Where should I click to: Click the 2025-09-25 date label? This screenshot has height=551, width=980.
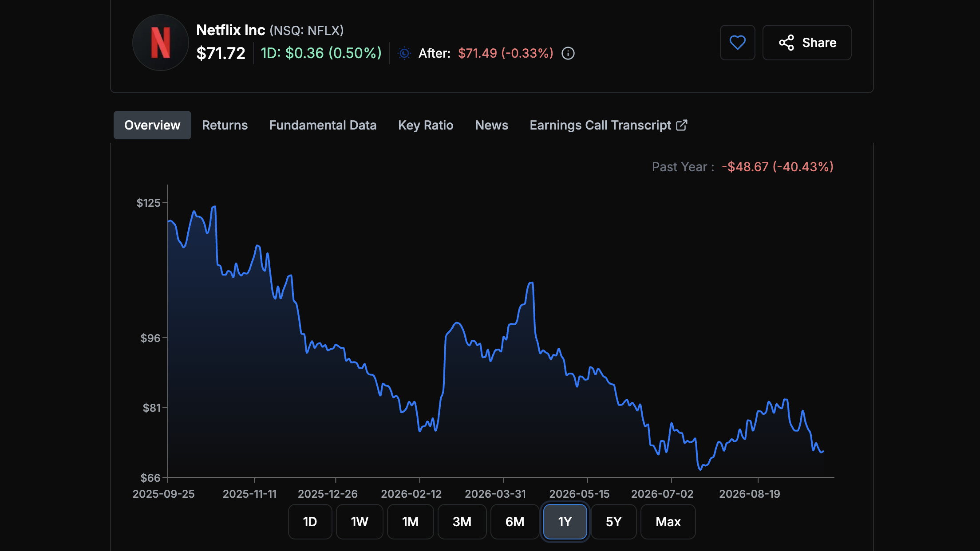[x=164, y=494]
